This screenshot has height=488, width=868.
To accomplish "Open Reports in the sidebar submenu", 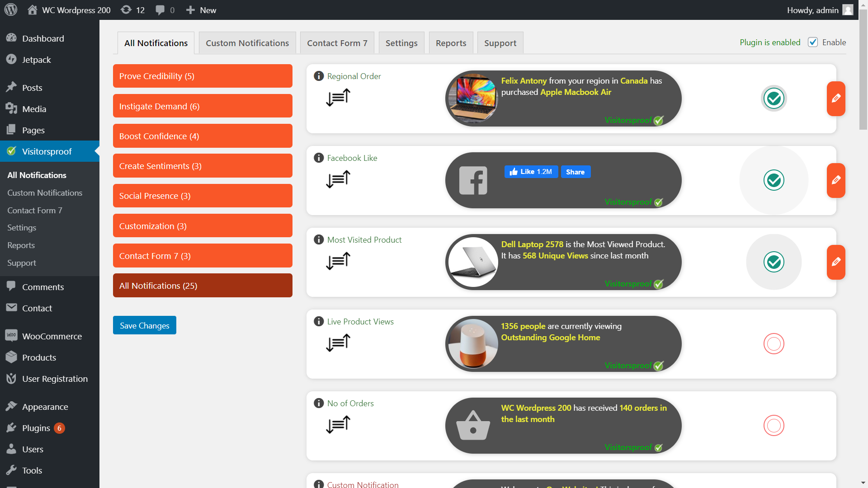I will coord(21,245).
